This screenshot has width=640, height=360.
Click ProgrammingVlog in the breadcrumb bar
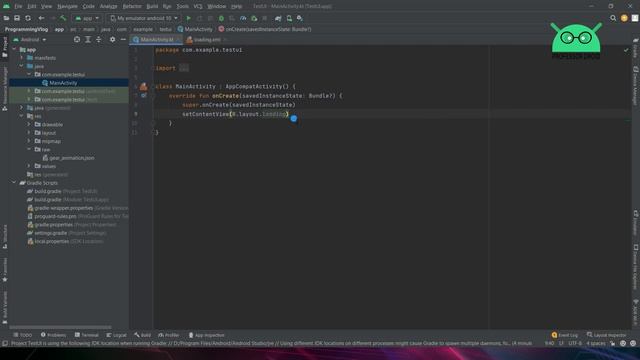(27, 29)
